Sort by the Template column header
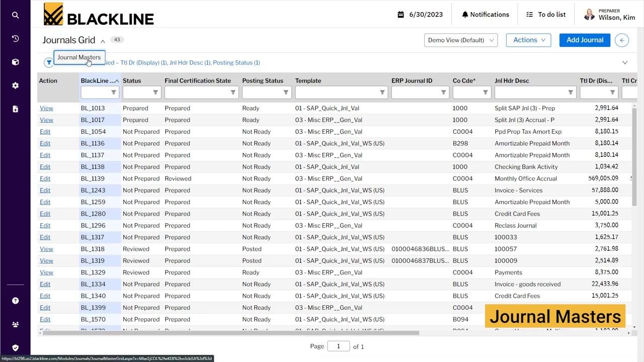The width and height of the screenshot is (644, 362). 308,80
